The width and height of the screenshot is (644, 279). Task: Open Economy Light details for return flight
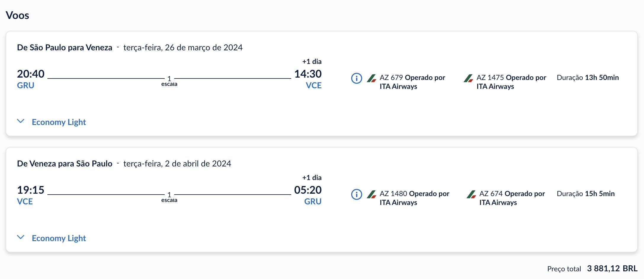(x=59, y=238)
